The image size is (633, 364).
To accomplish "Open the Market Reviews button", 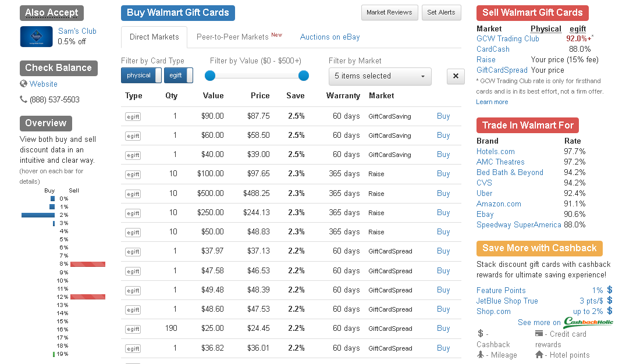I will 389,12.
